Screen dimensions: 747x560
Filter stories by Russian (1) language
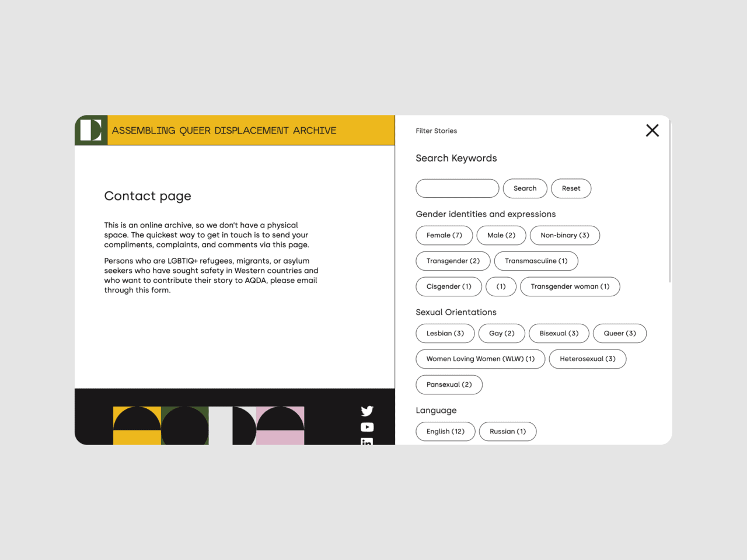click(508, 431)
